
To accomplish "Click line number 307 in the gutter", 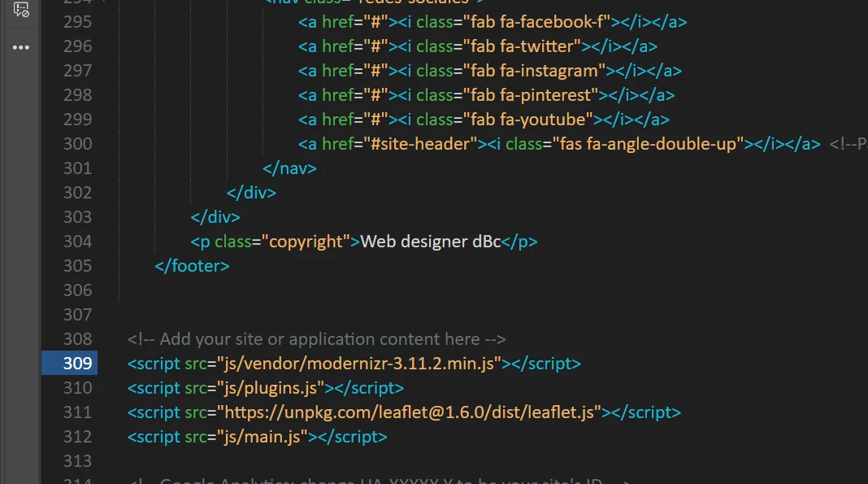I will [77, 315].
